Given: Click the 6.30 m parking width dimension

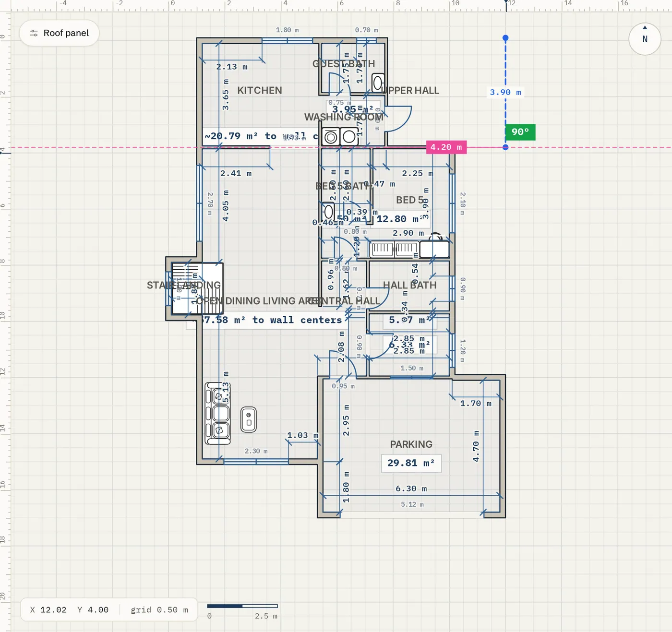Looking at the screenshot, I should click(x=411, y=489).
